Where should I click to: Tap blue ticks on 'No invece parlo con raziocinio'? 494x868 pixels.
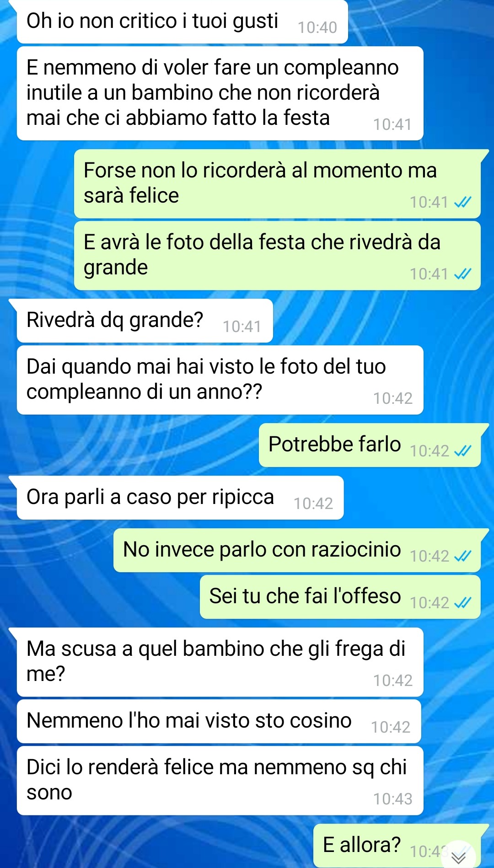pyautogui.click(x=462, y=556)
